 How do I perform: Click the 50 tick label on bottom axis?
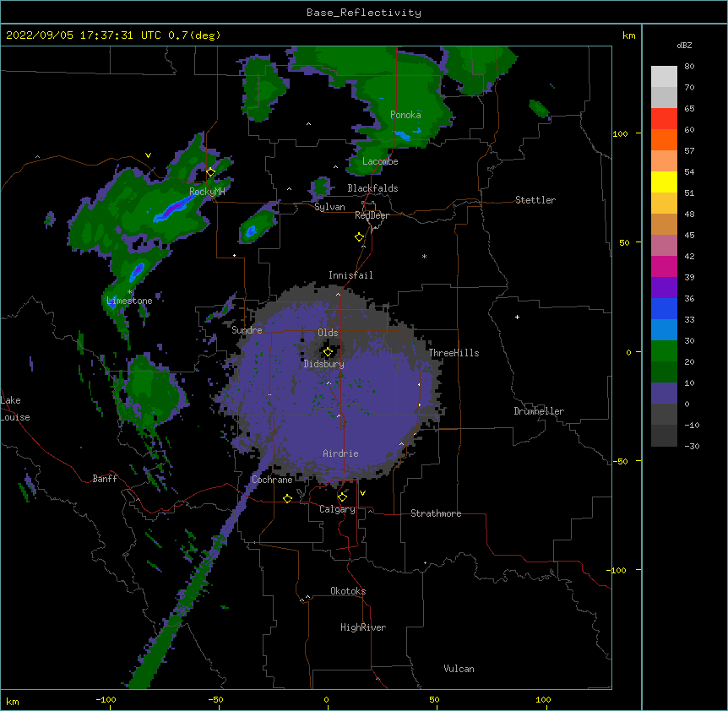coord(434,699)
